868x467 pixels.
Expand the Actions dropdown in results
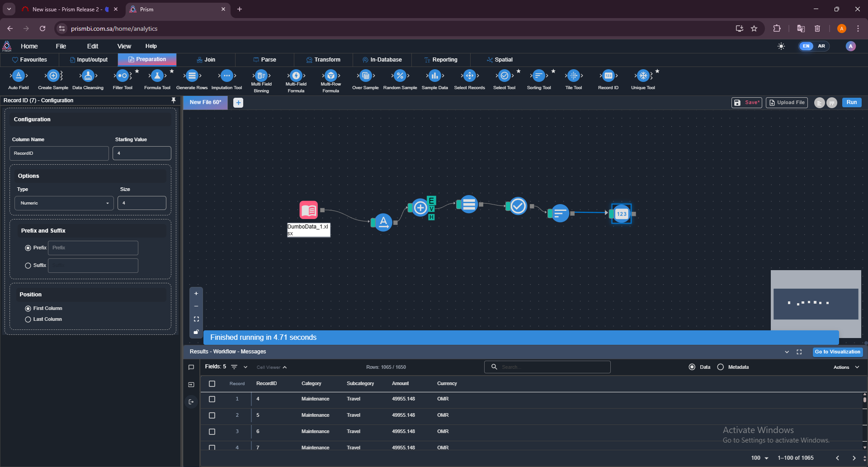[846, 367]
